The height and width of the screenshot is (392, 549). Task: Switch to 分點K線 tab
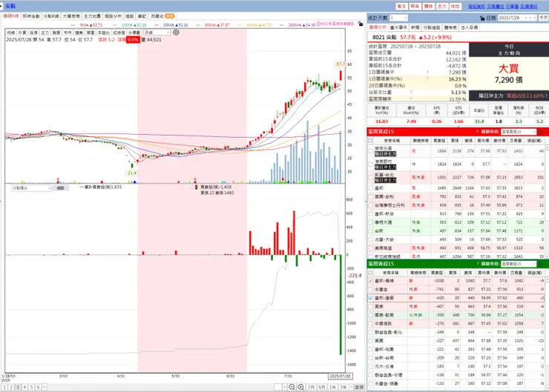[51, 16]
